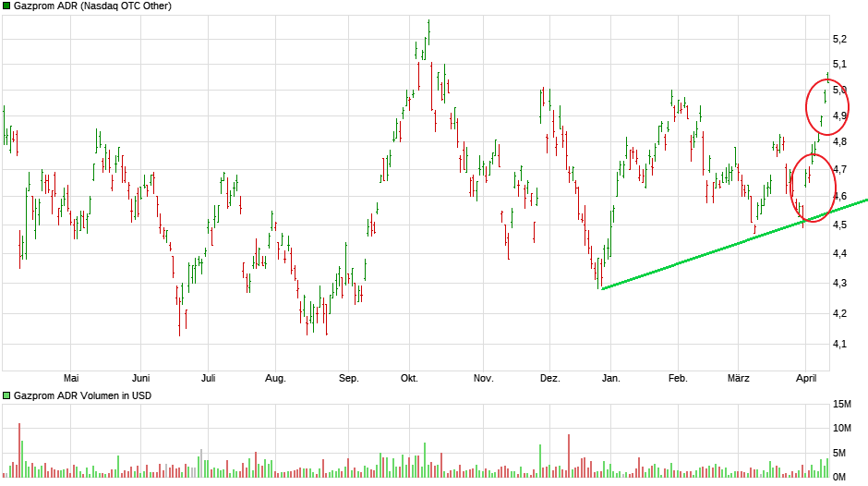Click the 15M volume axis label
This screenshot has width=868, height=486.
(x=842, y=405)
